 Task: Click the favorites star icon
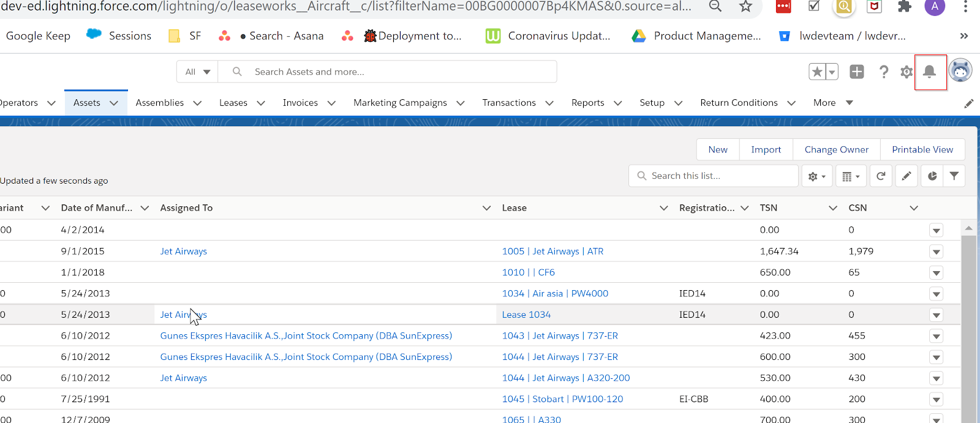tap(817, 72)
